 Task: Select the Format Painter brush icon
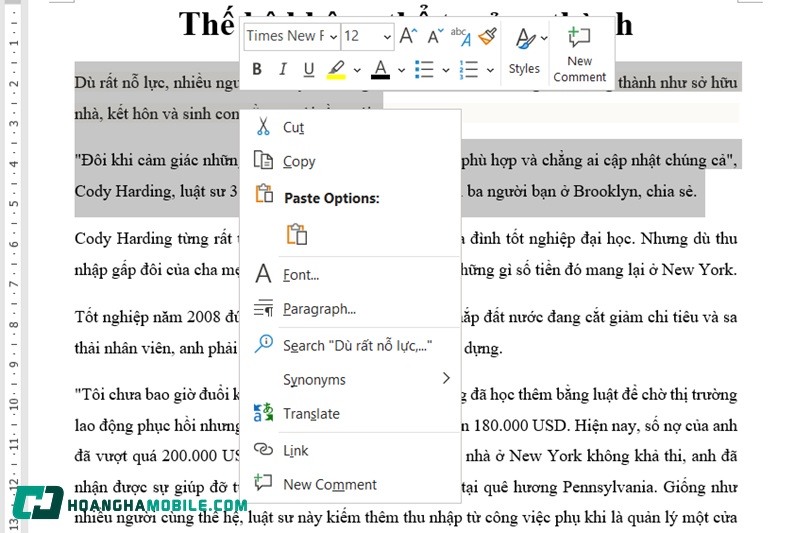click(x=487, y=36)
